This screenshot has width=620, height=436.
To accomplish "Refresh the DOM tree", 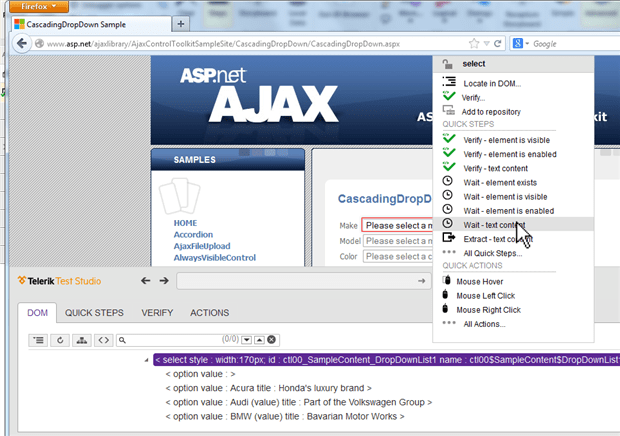I will pyautogui.click(x=60, y=340).
